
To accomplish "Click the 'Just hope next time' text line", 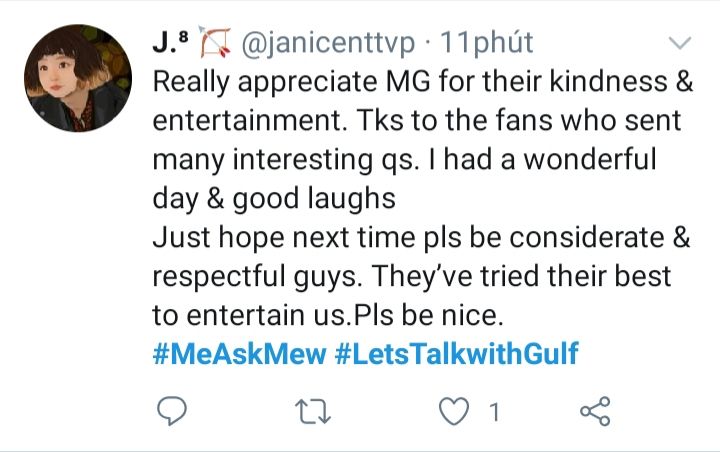I will pyautogui.click(x=421, y=238).
